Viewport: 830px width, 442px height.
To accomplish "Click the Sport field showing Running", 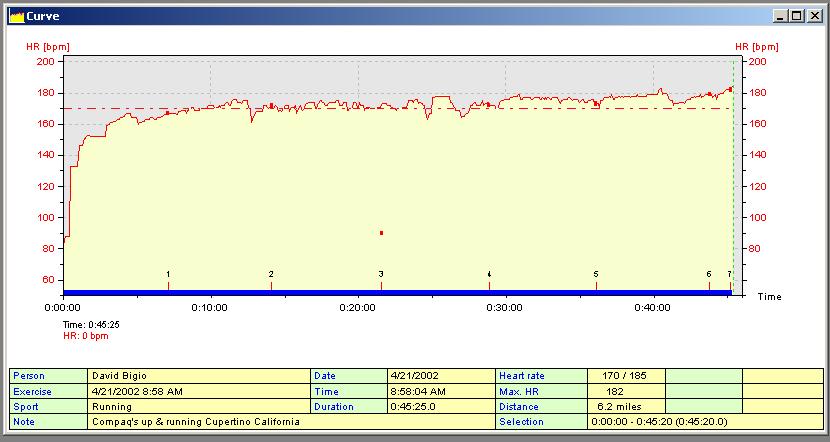I will click(x=199, y=407).
